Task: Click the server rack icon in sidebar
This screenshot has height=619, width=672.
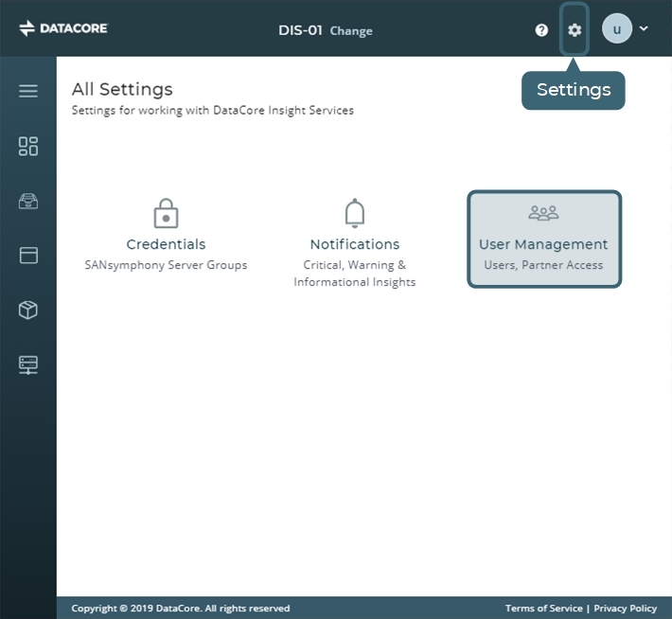Action: pyautogui.click(x=28, y=365)
